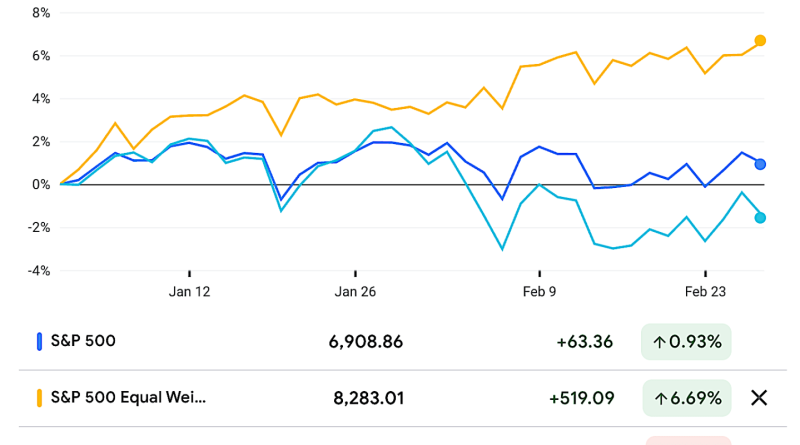800x445 pixels.
Task: Click the green 0.93% change badge
Action: click(x=687, y=342)
